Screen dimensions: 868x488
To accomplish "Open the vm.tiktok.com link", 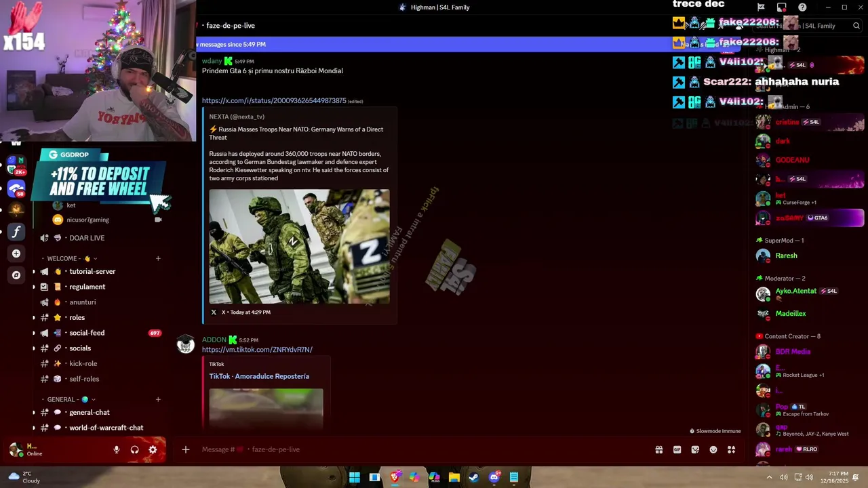I will pos(257,350).
